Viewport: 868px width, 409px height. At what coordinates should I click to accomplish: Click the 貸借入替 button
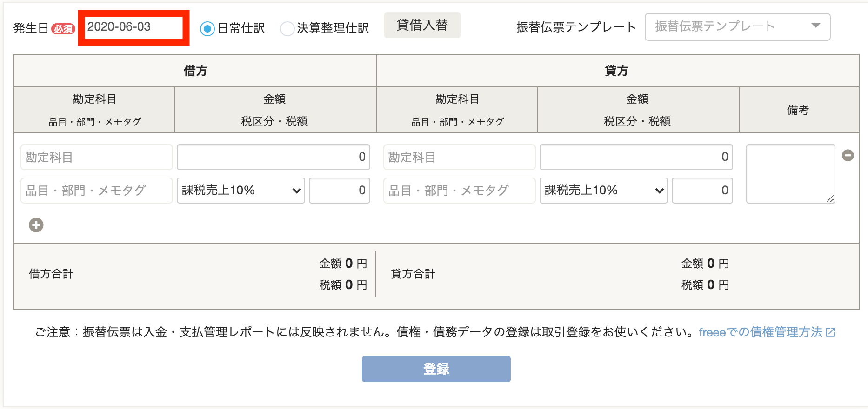(422, 25)
